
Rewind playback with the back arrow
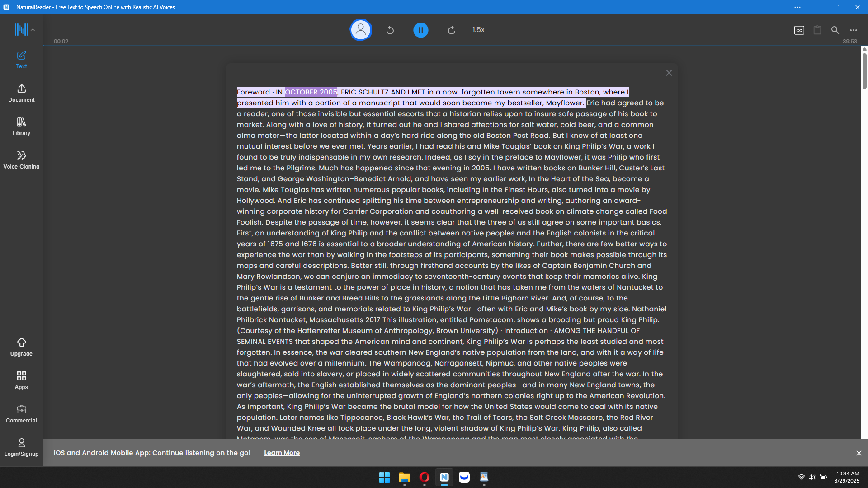click(x=390, y=30)
